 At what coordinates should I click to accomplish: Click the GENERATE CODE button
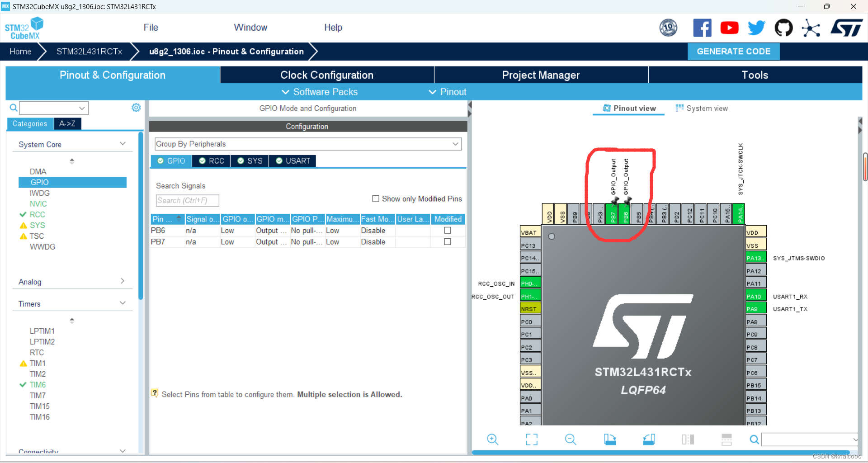(x=733, y=51)
